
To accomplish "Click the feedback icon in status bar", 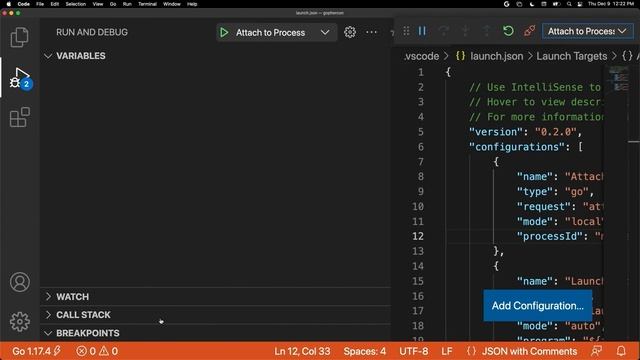I will coord(596,351).
